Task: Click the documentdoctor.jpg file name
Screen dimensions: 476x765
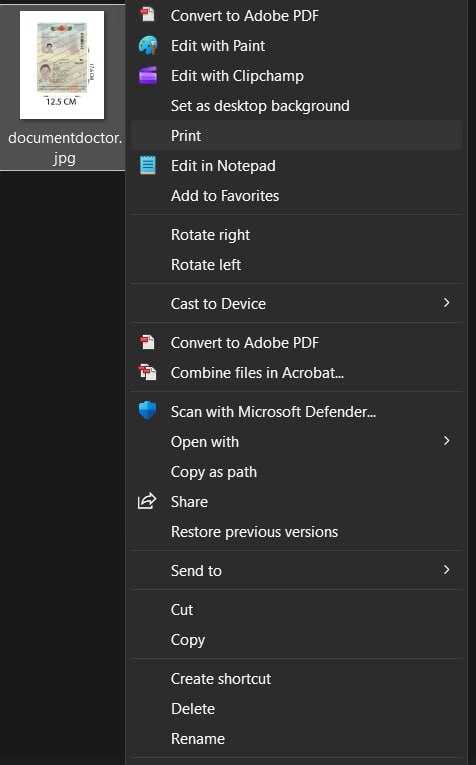Action: (64, 148)
